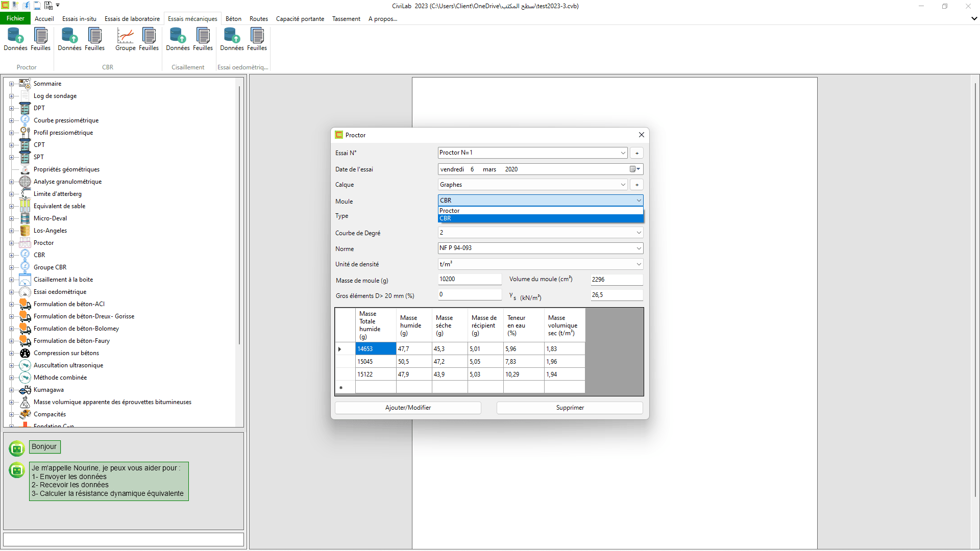Click the Micro-Deval icon

tap(25, 218)
